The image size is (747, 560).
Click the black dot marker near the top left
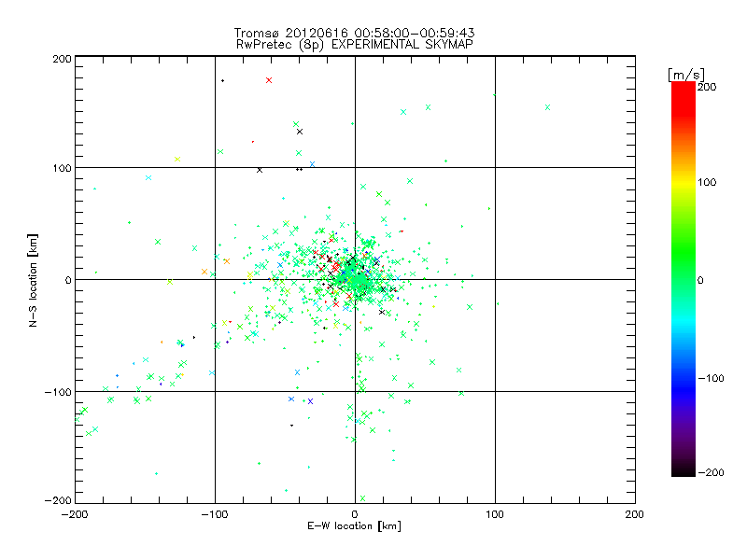[x=222, y=80]
